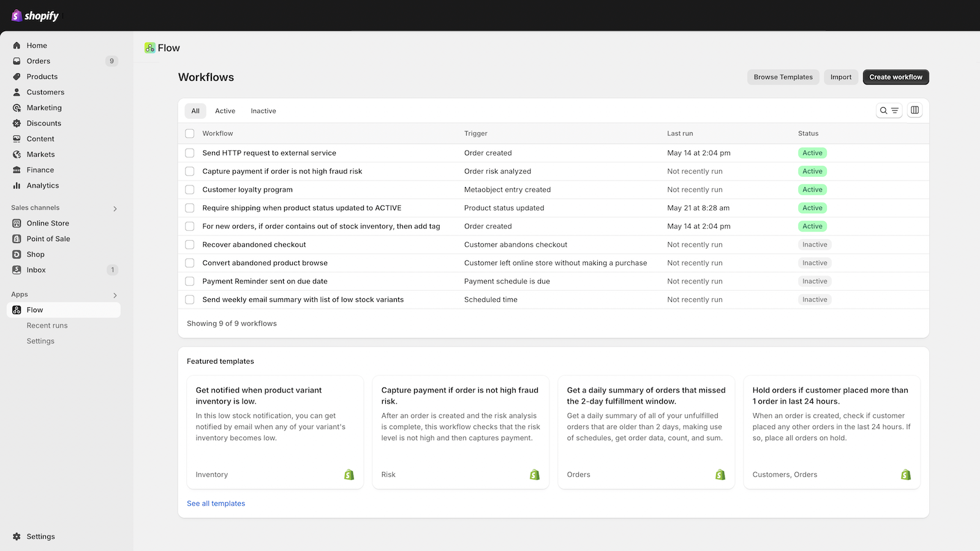Check the Require shipping workflow row
The width and height of the screenshot is (980, 551).
[190, 208]
